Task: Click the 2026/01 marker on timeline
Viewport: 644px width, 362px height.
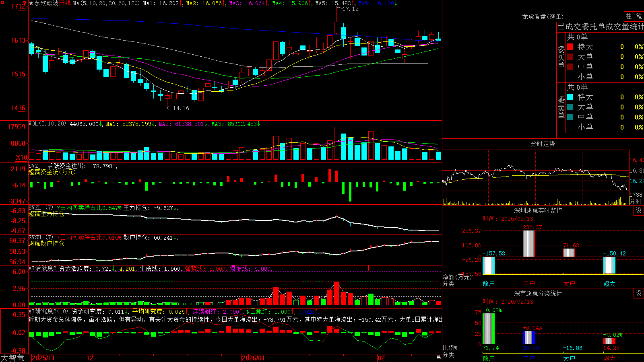Action: pos(254,358)
